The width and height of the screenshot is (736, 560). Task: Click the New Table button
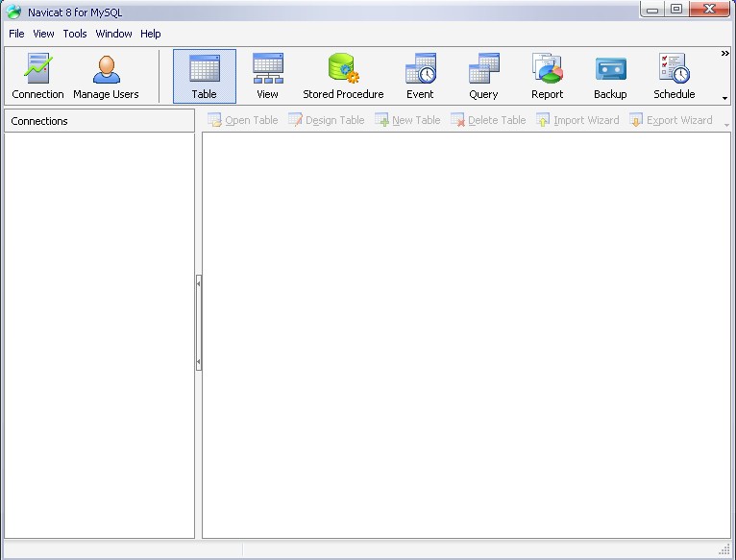407,120
